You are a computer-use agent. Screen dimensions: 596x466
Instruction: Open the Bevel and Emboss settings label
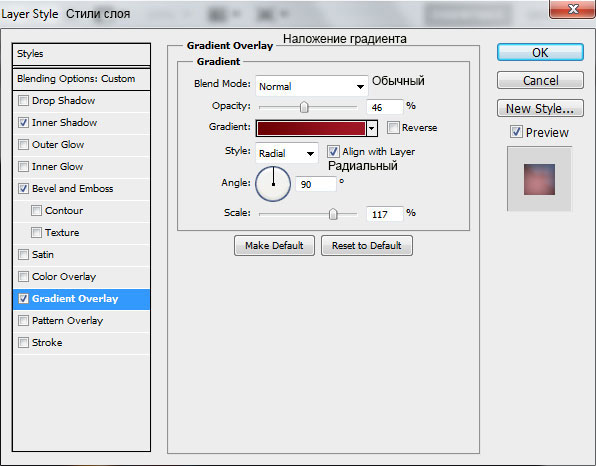[x=73, y=189]
